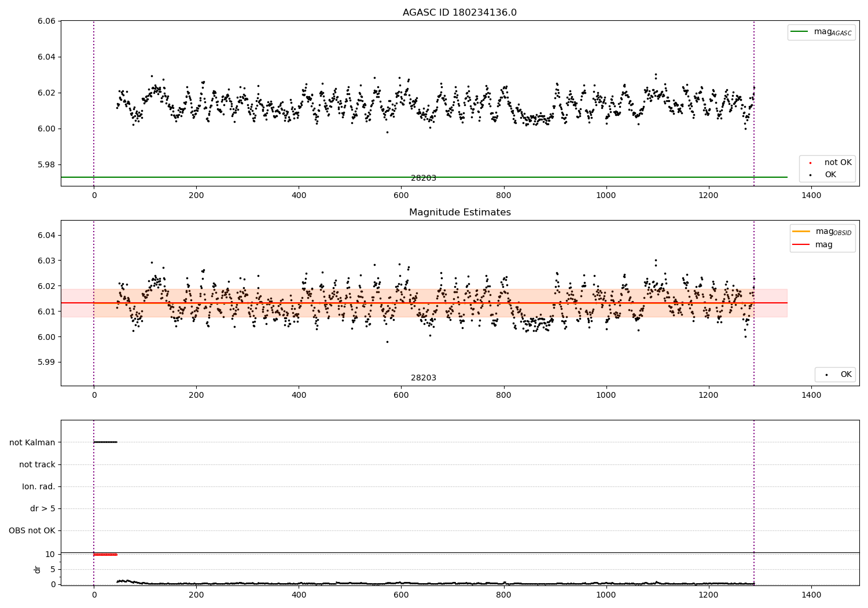Click the 'OK' legend entry in middle plot

click(838, 375)
